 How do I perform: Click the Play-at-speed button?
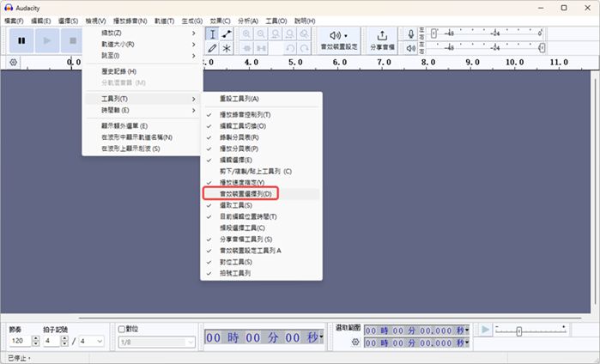[x=485, y=330]
